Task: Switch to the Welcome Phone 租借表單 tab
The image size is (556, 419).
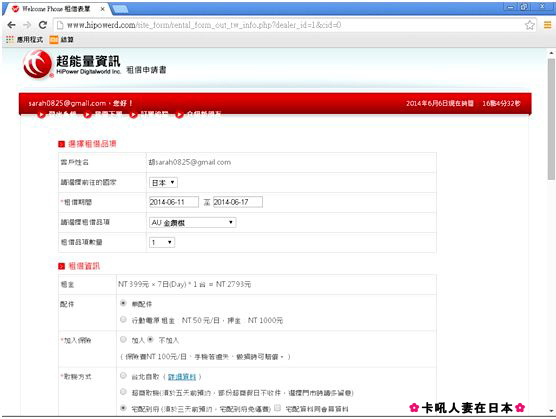Action: point(57,9)
